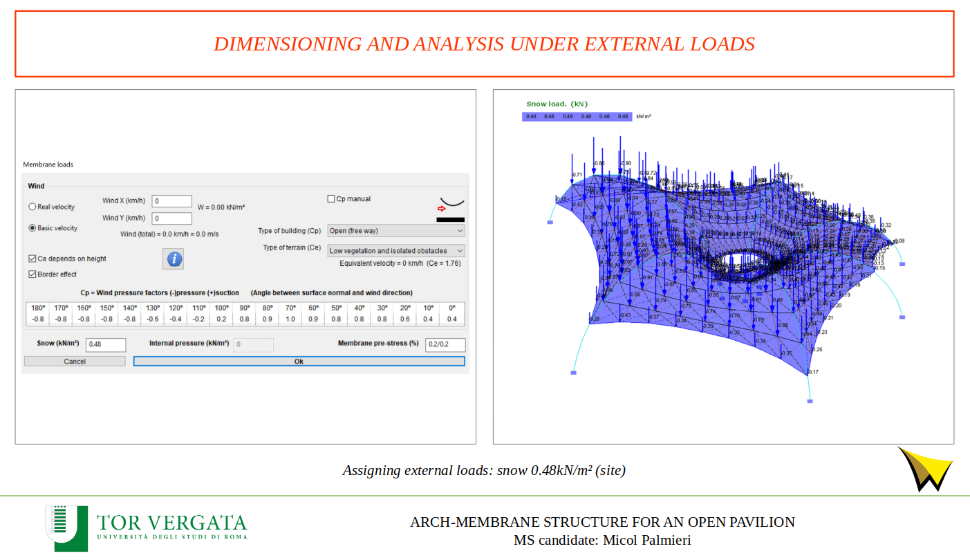970x560 pixels.
Task: Click the red wind direction arrow icon
Action: 442,208
